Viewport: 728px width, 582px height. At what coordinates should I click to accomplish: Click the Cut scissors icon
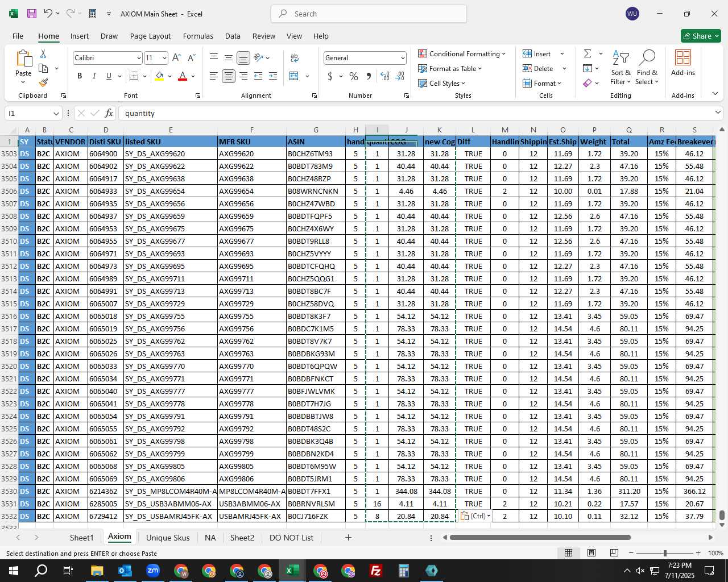coord(43,53)
